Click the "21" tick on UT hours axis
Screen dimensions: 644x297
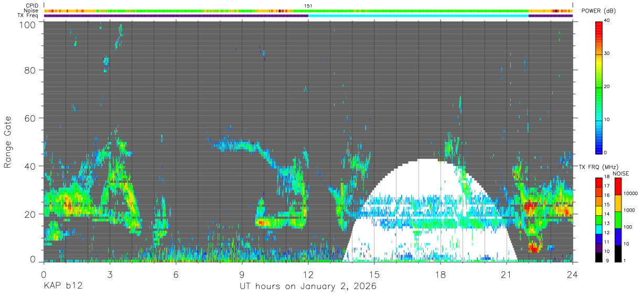pyautogui.click(x=507, y=274)
